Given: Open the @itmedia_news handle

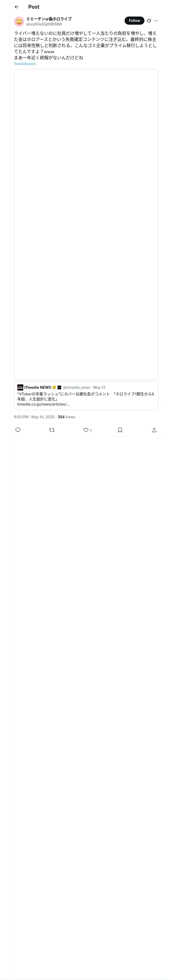Looking at the screenshot, I should click(76, 387).
